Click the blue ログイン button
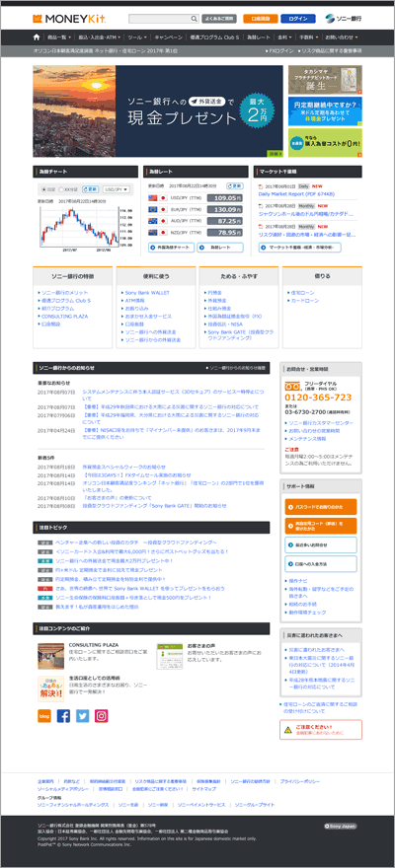The image size is (395, 868). point(298,19)
